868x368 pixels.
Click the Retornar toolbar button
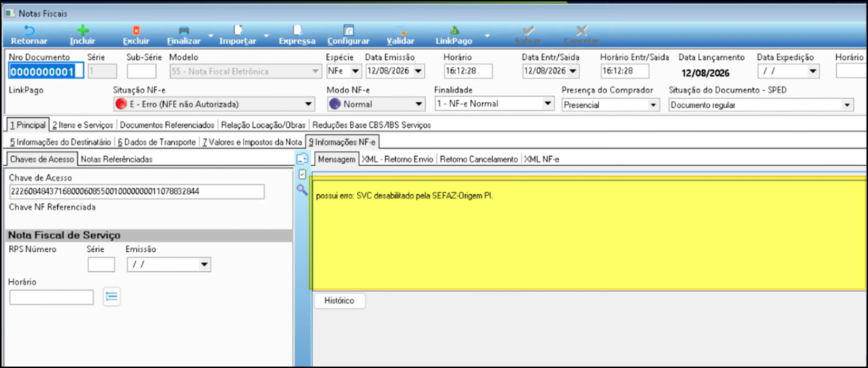[x=29, y=35]
